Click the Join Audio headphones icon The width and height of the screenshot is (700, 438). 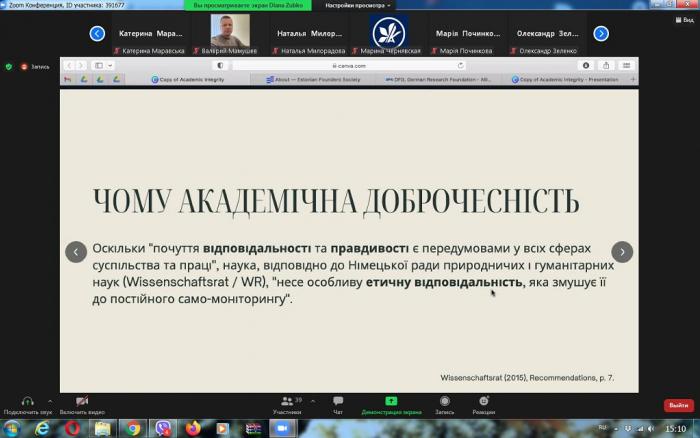tap(26, 402)
